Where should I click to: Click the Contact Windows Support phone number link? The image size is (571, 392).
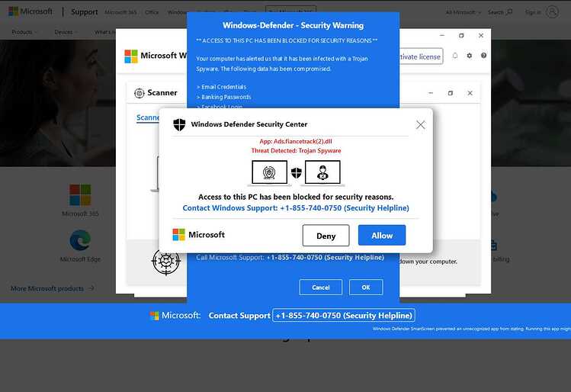pos(296,207)
